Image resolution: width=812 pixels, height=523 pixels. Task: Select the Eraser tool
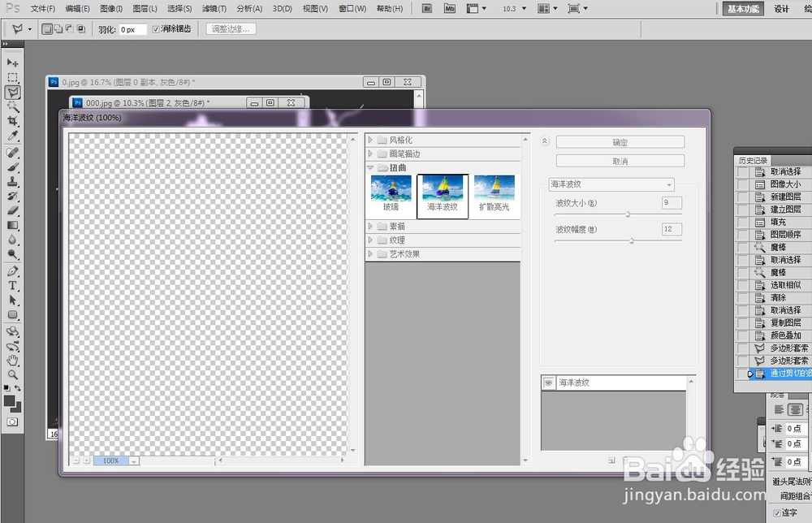(x=12, y=211)
